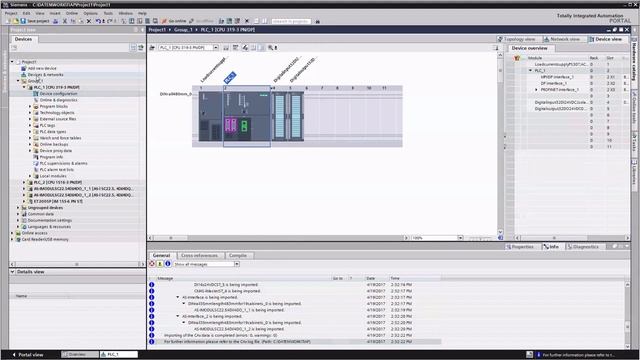
Task: Click the vertical Hardware catalog side tab
Action: tap(635, 61)
